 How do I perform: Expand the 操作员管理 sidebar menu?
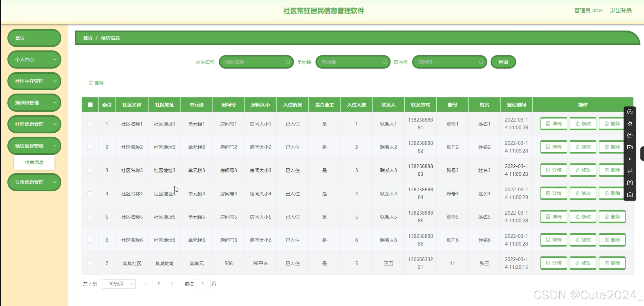[34, 103]
